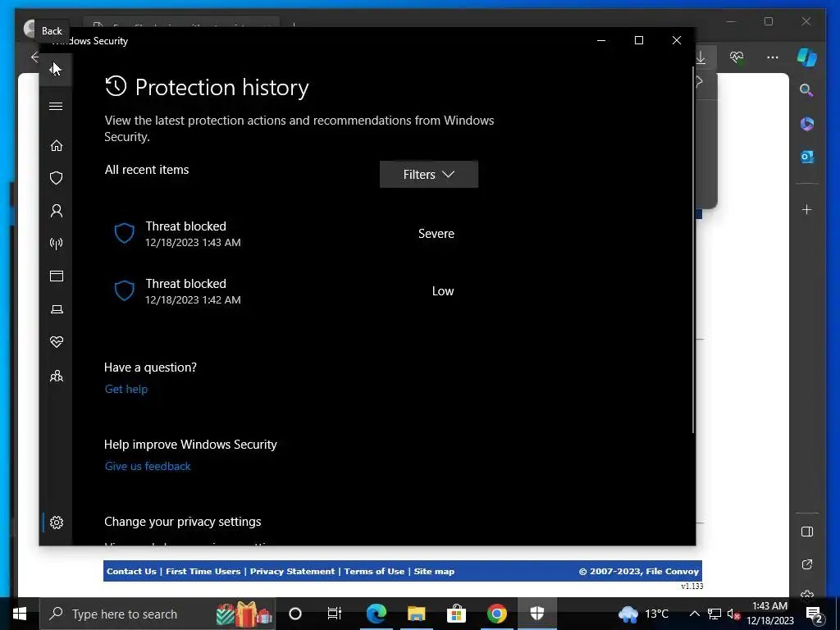Screen dimensions: 840x630
Task: Open Privacy Statement link in footer
Action: tap(292, 572)
